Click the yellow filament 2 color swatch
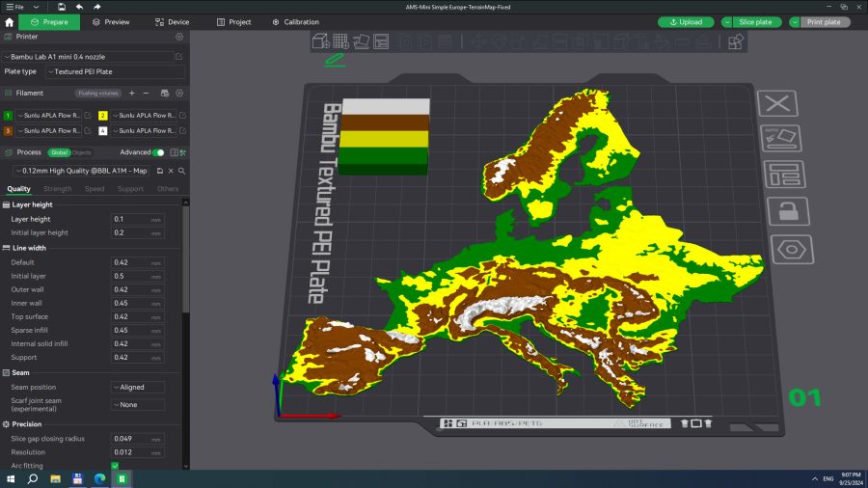The width and height of the screenshot is (868, 488). (103, 115)
